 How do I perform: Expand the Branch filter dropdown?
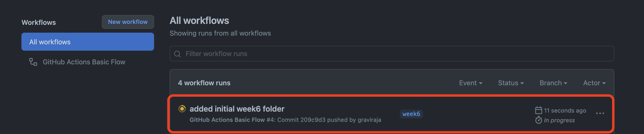(x=553, y=83)
